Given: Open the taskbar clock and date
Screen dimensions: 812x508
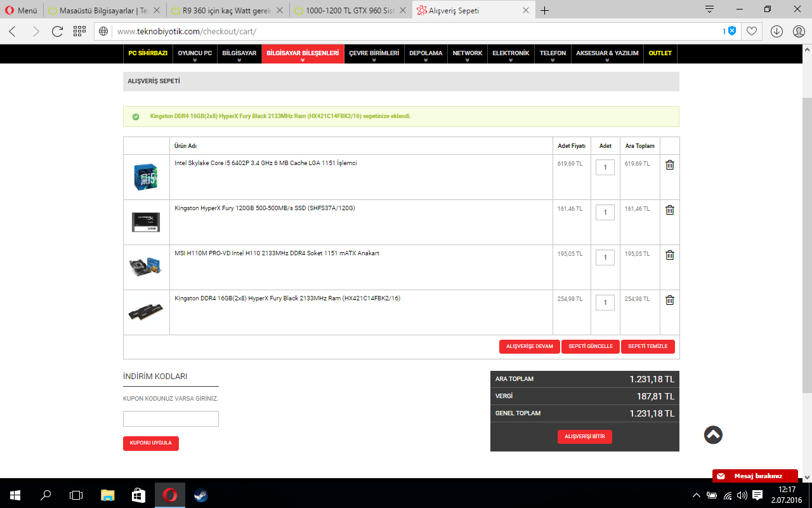Looking at the screenshot, I should (x=787, y=495).
